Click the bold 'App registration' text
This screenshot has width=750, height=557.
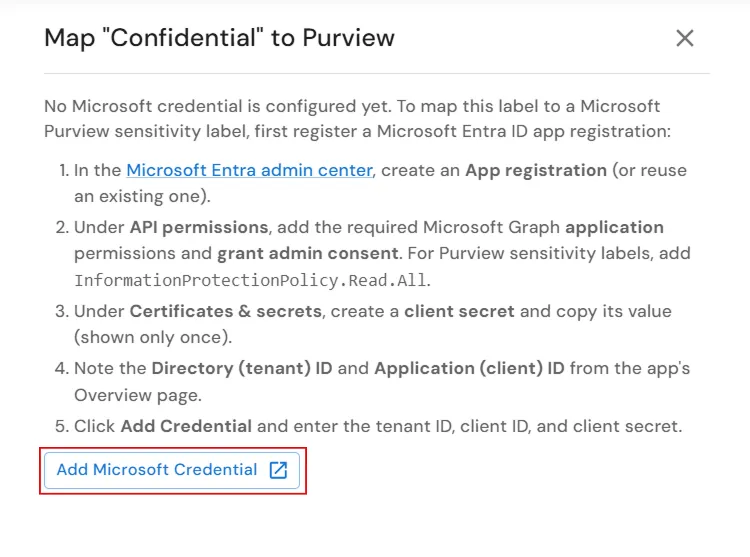[x=536, y=170]
